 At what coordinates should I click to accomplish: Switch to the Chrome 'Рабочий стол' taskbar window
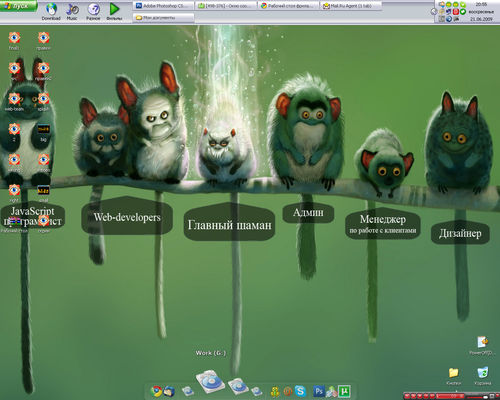click(289, 6)
